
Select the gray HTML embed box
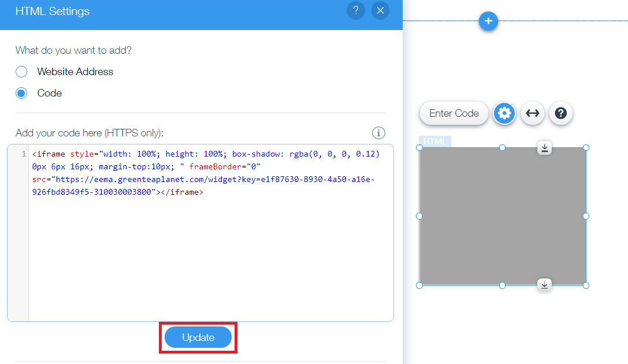[x=503, y=217]
